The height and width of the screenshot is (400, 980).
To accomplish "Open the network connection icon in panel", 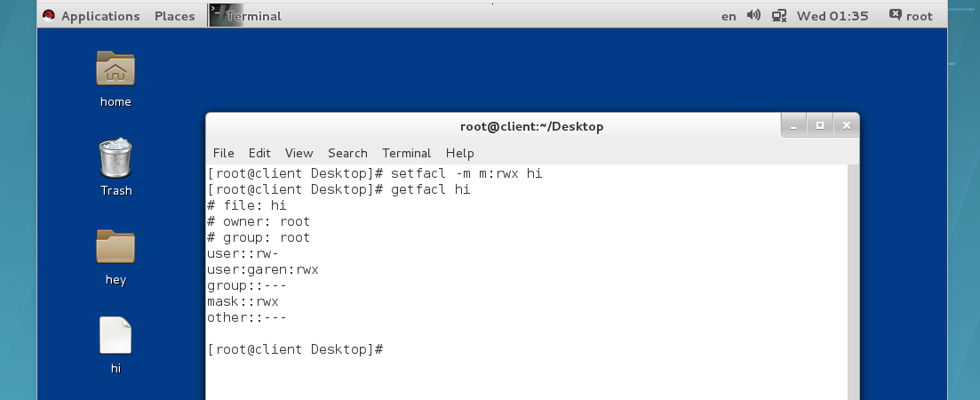I will pos(778,16).
